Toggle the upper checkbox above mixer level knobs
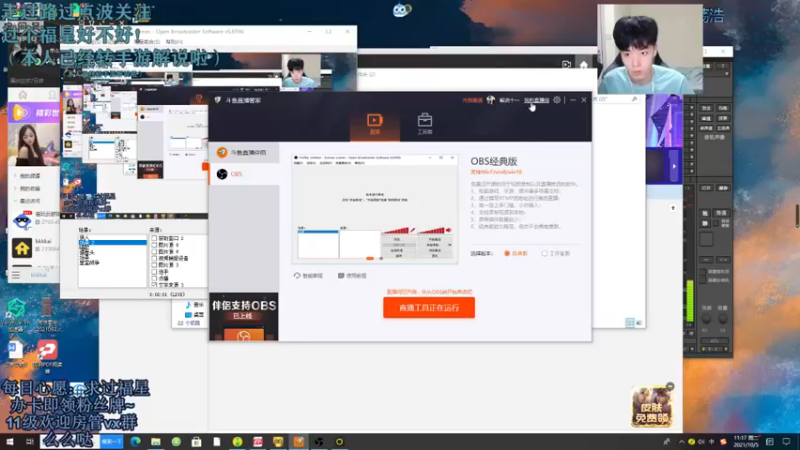 703,272
